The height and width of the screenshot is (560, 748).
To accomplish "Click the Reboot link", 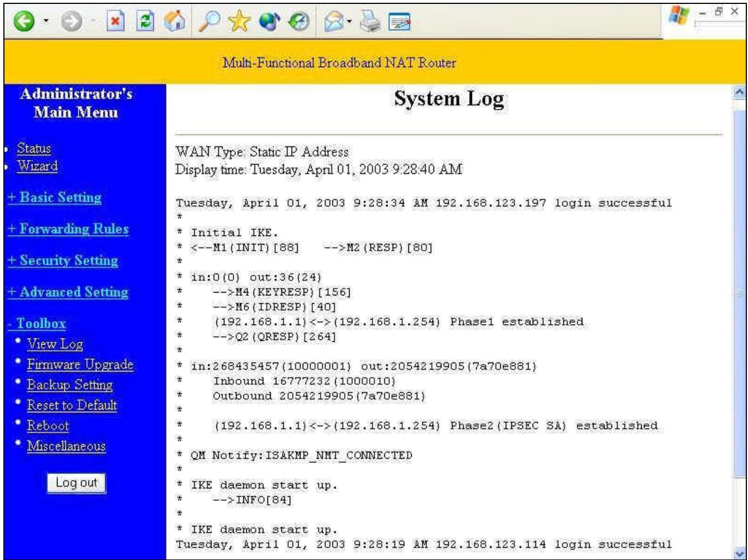I will coord(48,426).
